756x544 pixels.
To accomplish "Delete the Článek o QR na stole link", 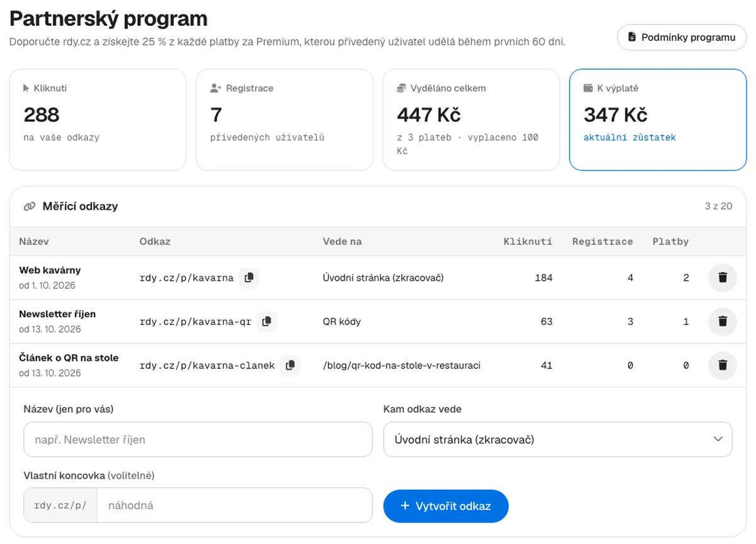I will pos(723,365).
